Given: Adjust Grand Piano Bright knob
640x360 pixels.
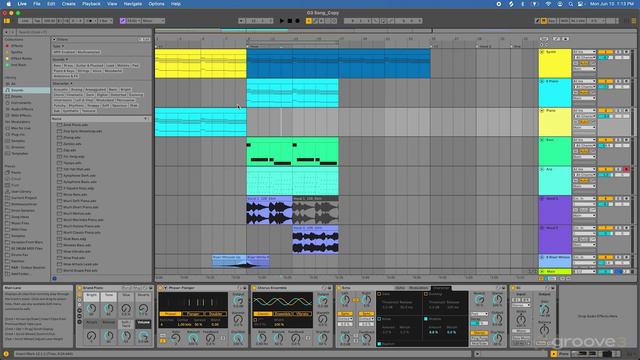Looking at the screenshot, I should click(x=91, y=309).
